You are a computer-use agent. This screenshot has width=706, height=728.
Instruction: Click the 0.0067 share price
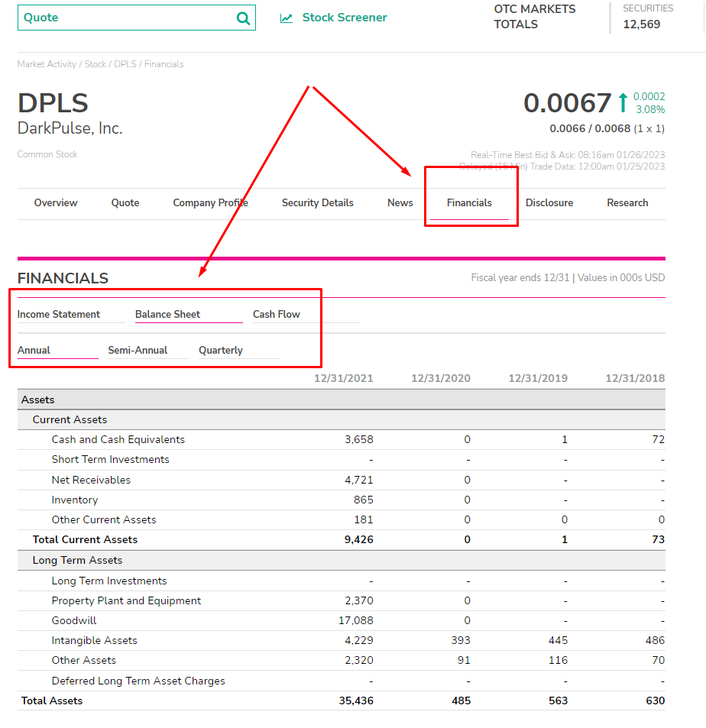pos(567,103)
